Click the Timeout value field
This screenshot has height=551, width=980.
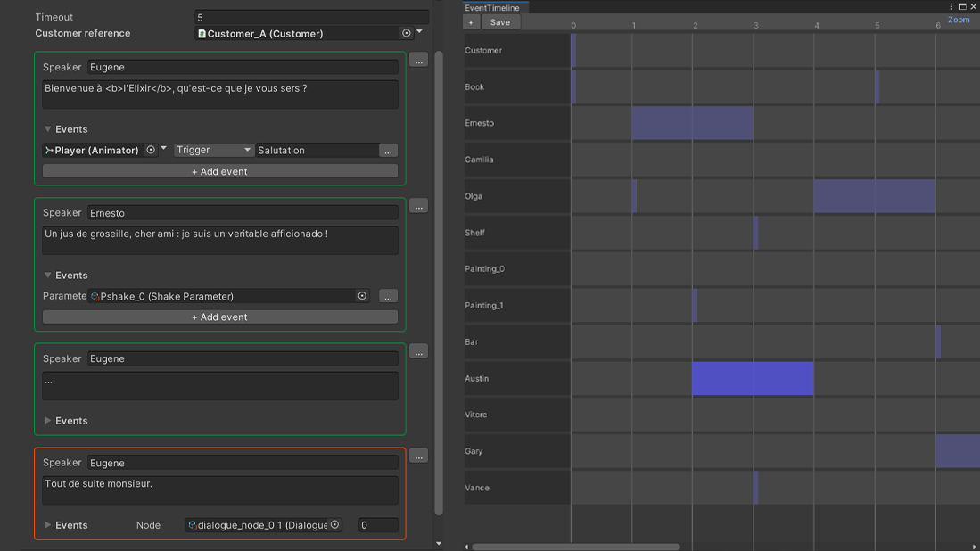point(312,17)
